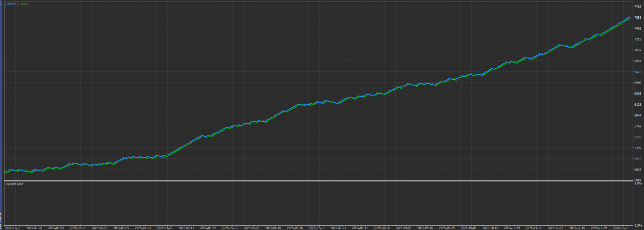Image resolution: width=644 pixels, height=230 pixels.
Task: Click the 2025.09.25 date label
Action: [x=447, y=228]
